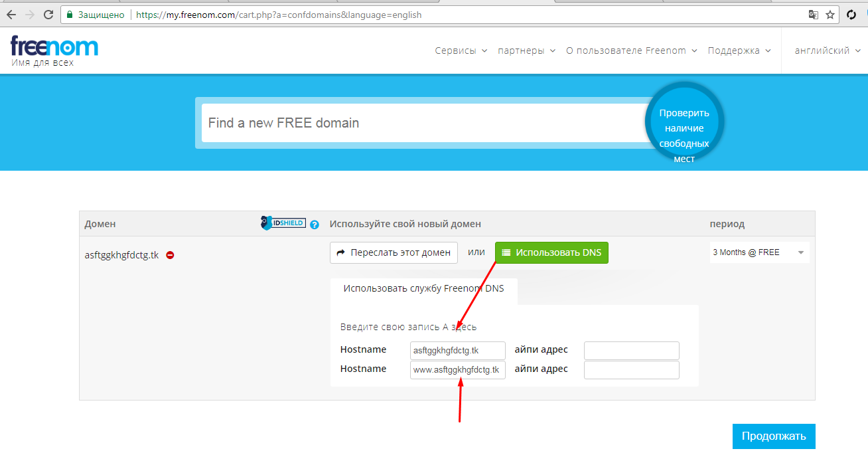Open the Сервисы dropdown menu
The image size is (868, 461).
click(x=461, y=50)
